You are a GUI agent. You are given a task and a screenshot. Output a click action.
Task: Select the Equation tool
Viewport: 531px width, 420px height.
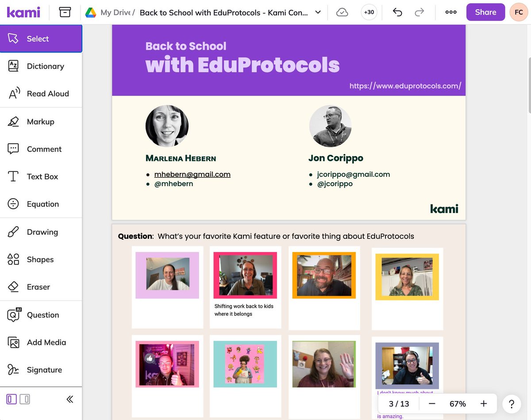(41, 204)
